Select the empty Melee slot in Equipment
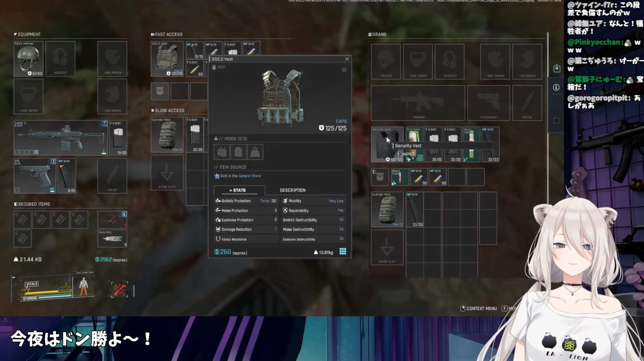The width and height of the screenshot is (644, 361). tap(112, 176)
